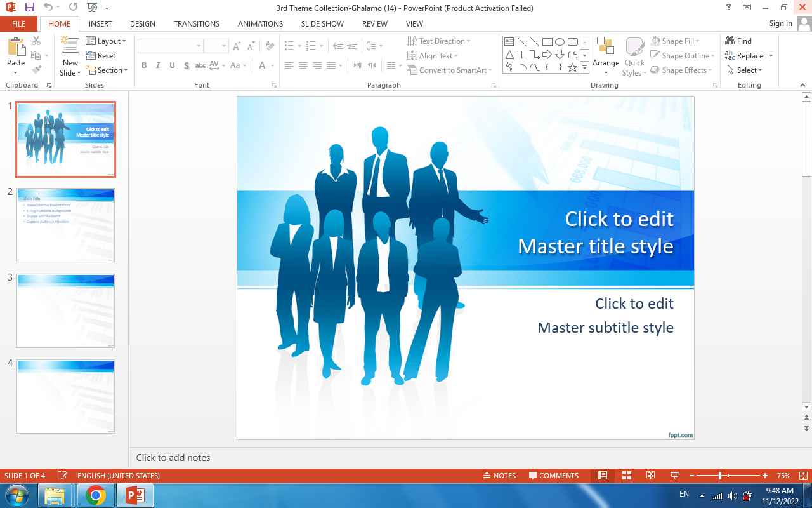Screen dimensions: 812x508
Task: Click the zoom slider handle
Action: 720,476
